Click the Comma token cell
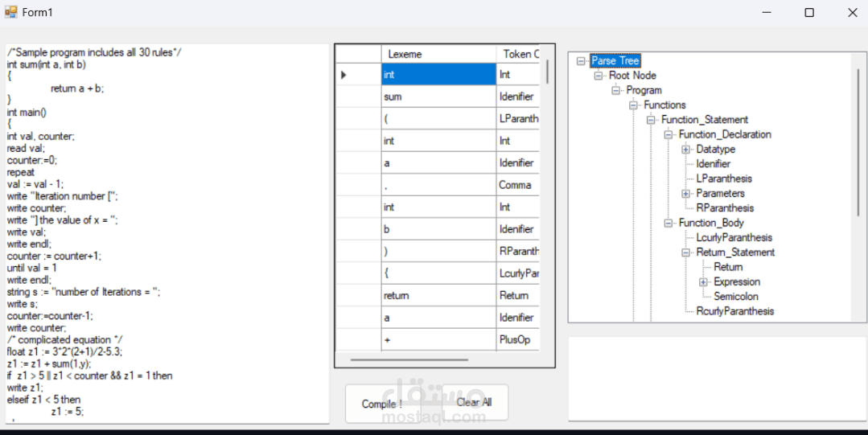Image resolution: width=868 pixels, height=435 pixels. (518, 185)
